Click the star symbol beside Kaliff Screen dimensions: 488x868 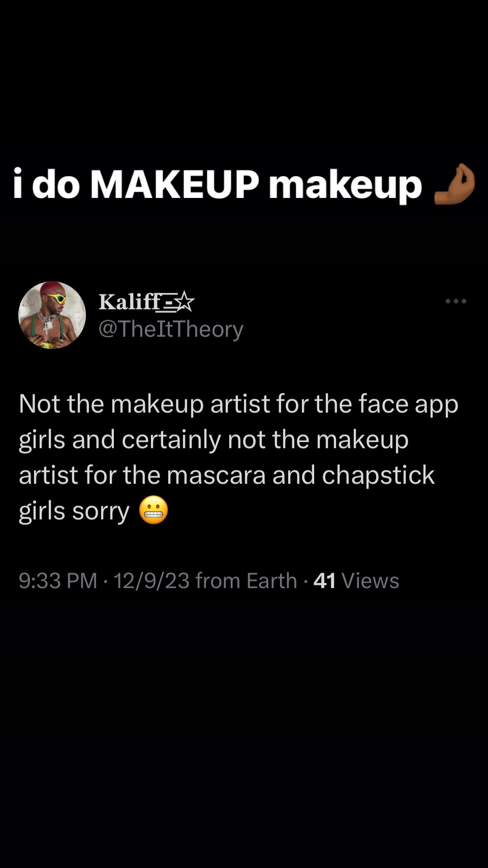point(186,302)
